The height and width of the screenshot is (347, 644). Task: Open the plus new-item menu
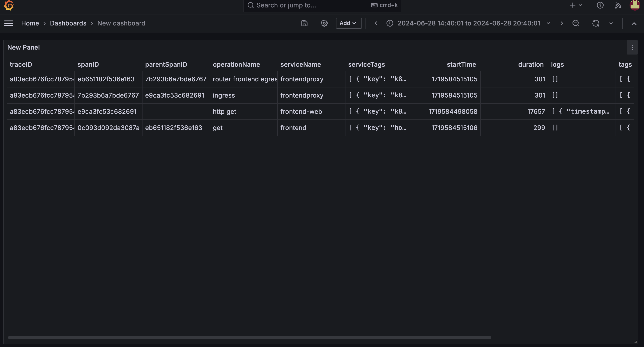coord(576,5)
